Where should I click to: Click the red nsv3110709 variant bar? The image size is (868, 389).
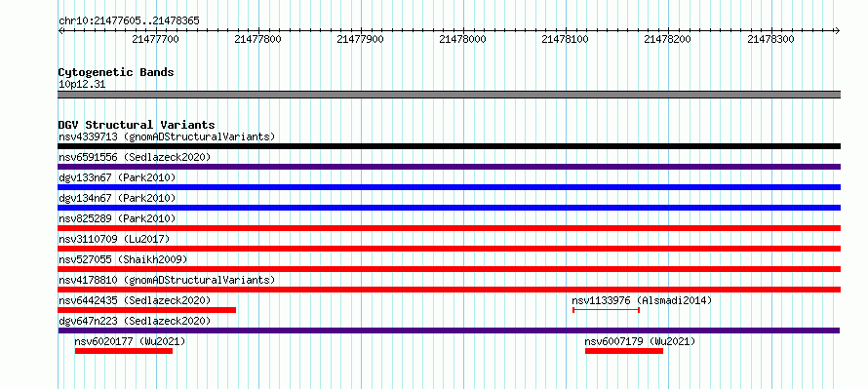[x=449, y=249]
